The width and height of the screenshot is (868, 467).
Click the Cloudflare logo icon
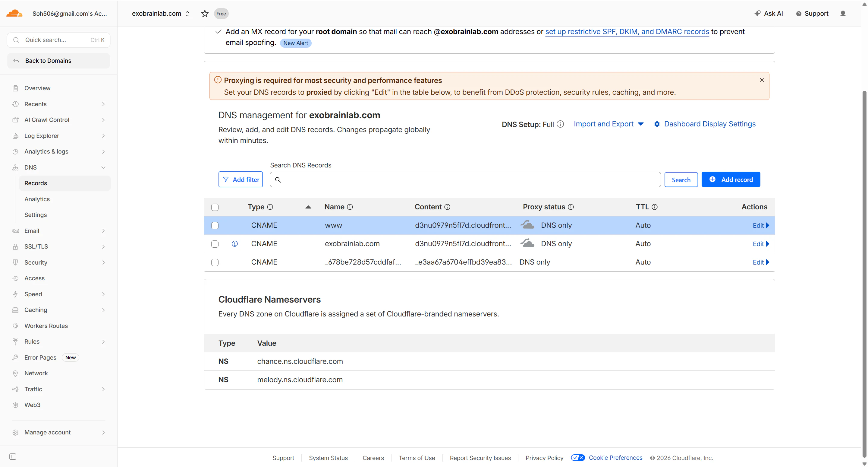tap(14, 14)
